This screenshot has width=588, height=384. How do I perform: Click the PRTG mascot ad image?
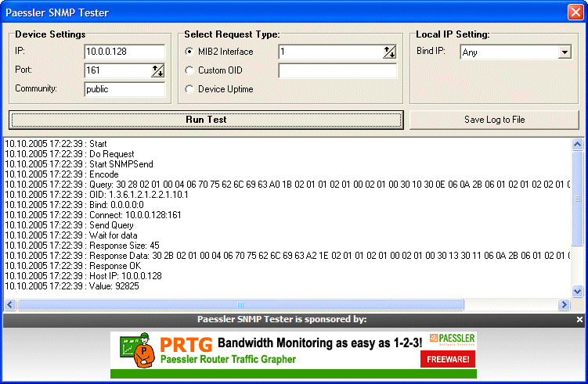point(137,350)
